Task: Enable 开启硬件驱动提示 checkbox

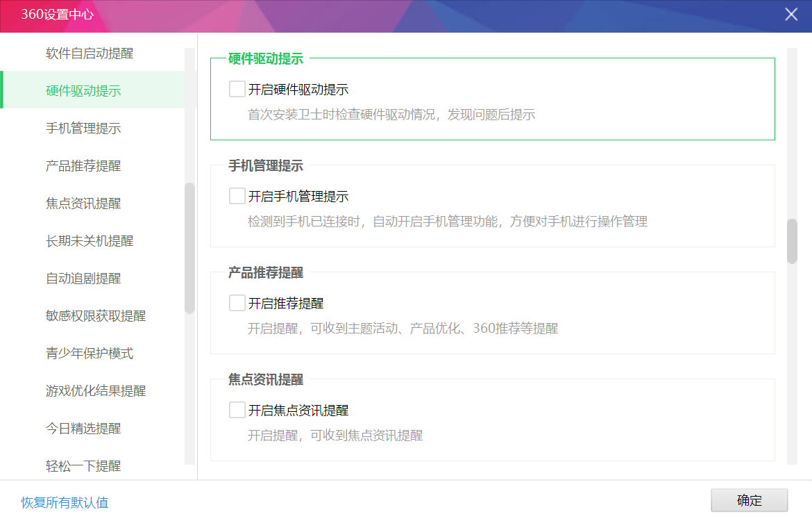Action: coord(237,89)
